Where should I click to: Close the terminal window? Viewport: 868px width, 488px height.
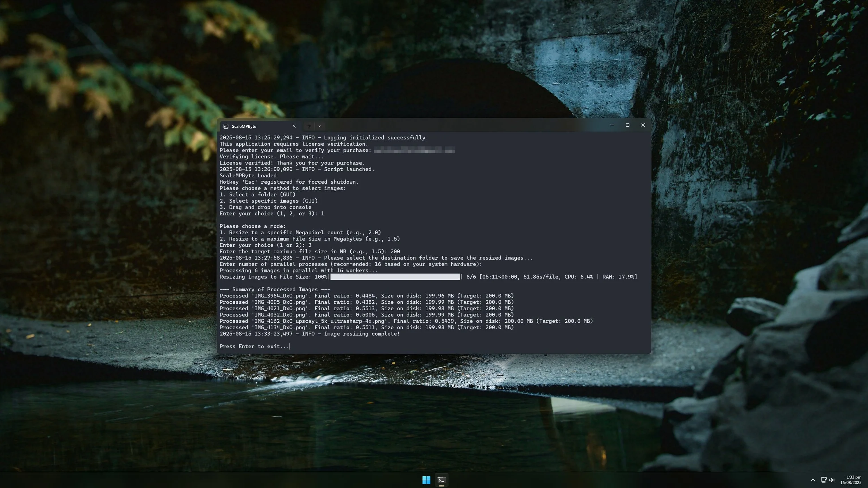coord(643,125)
